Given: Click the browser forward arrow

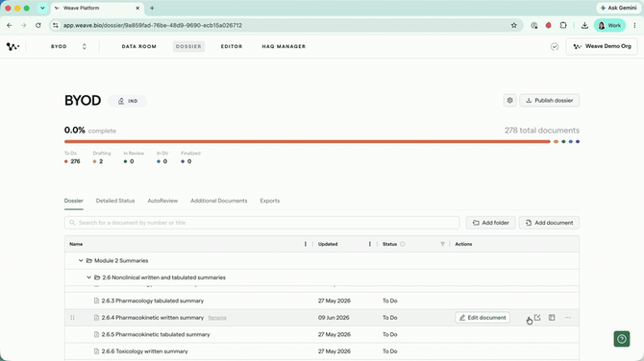Looking at the screenshot, I should click(24, 25).
